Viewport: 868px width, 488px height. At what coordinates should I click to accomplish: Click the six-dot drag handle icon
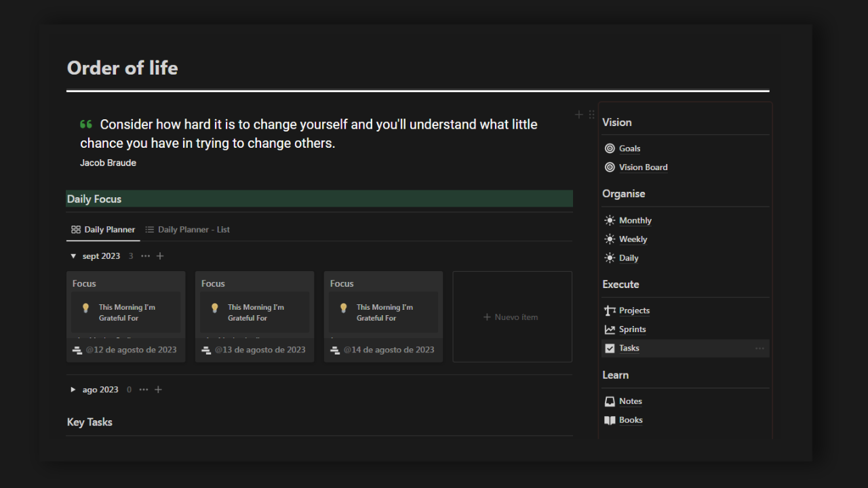(591, 115)
